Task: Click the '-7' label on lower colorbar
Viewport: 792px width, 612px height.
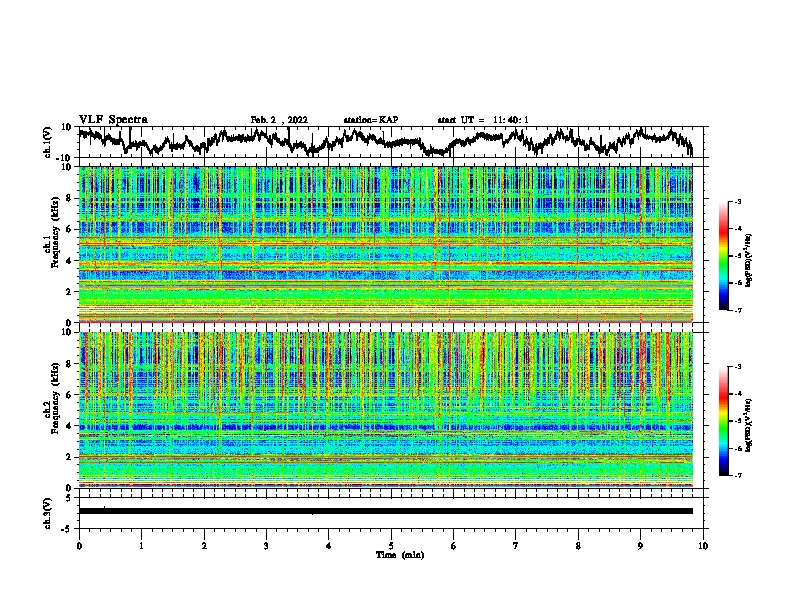Action: point(737,475)
